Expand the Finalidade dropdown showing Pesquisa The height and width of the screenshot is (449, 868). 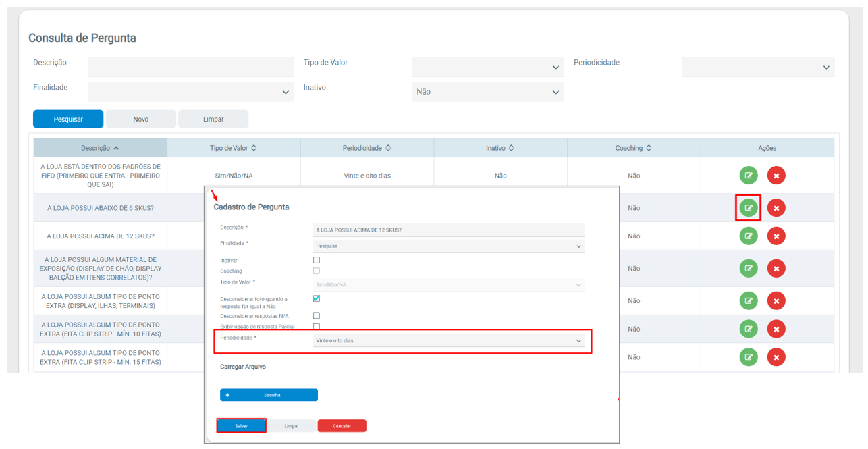[x=448, y=246]
